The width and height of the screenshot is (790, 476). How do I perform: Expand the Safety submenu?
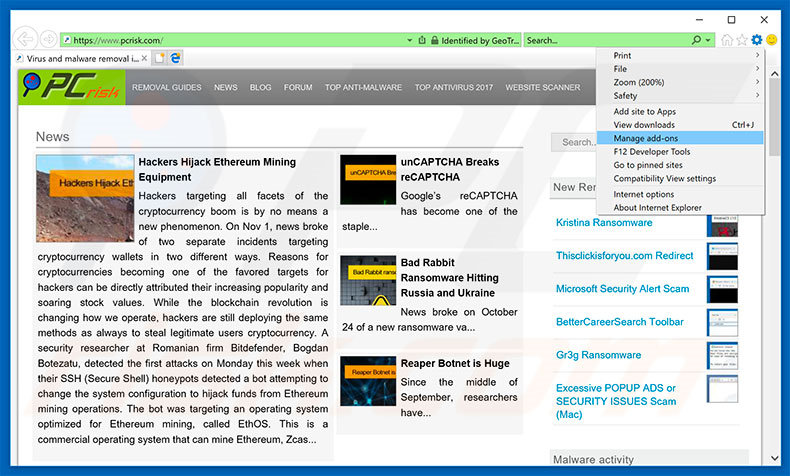[x=685, y=96]
